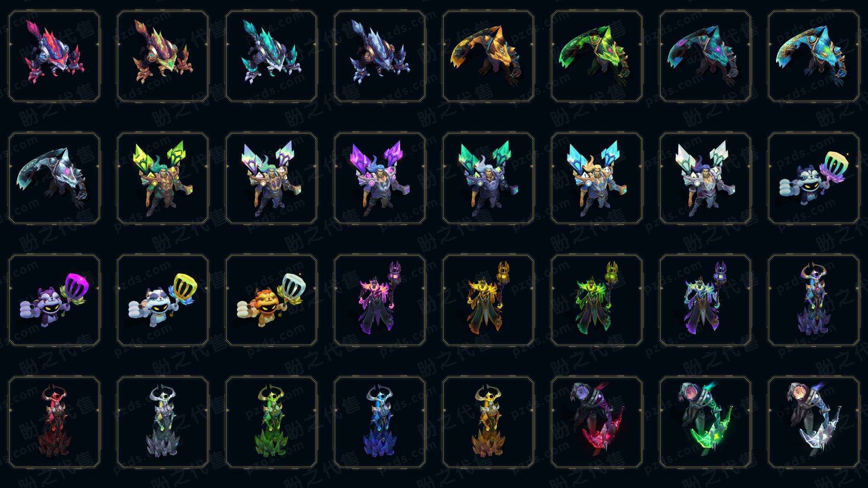Select the purple cat with magenta fan

click(x=54, y=300)
